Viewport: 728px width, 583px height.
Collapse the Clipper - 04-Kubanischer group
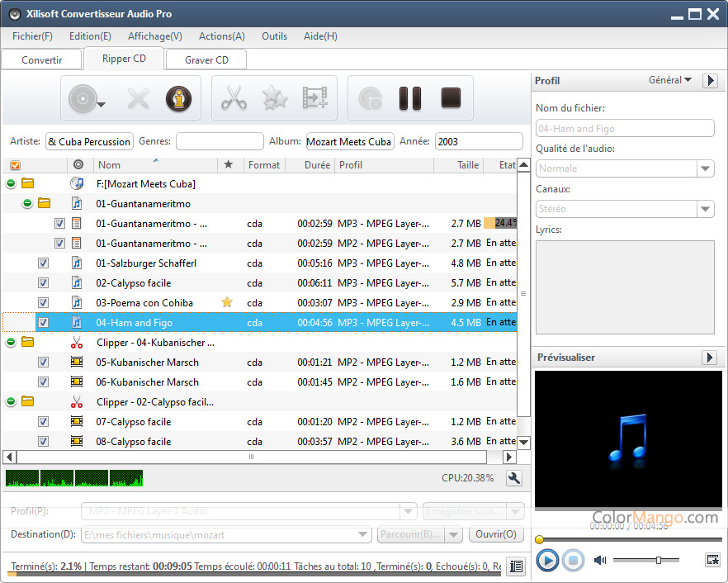pyautogui.click(x=11, y=343)
